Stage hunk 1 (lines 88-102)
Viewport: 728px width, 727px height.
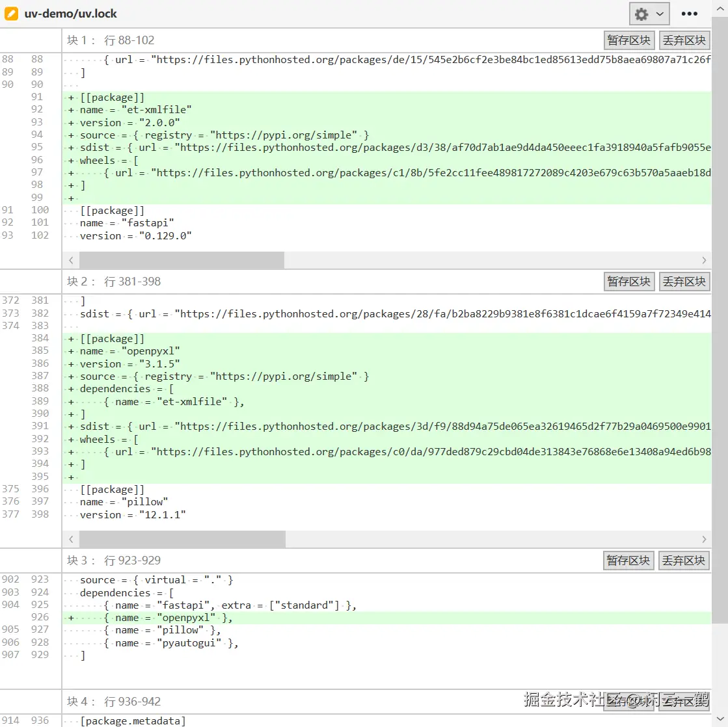coord(628,40)
